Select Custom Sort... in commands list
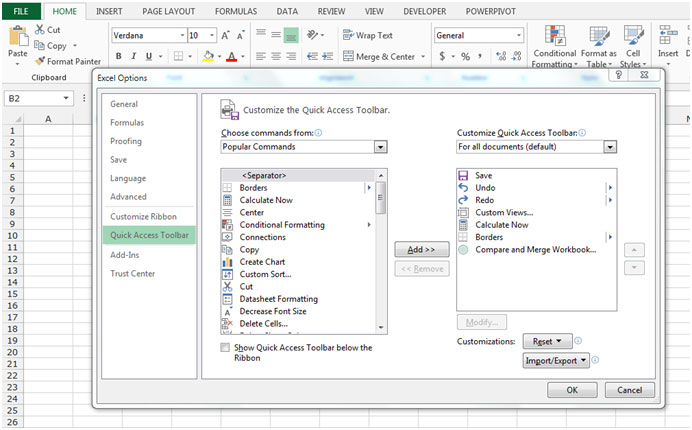Screen dimensions: 692x430 [x=265, y=274]
